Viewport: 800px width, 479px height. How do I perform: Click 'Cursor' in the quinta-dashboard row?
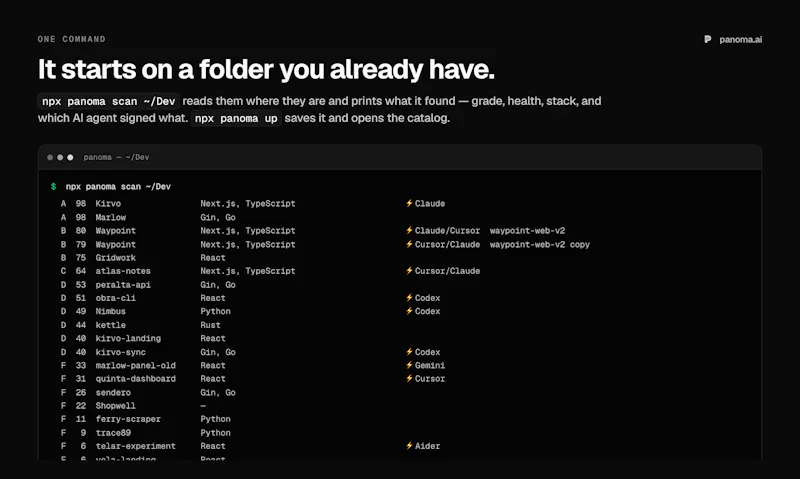click(x=430, y=379)
